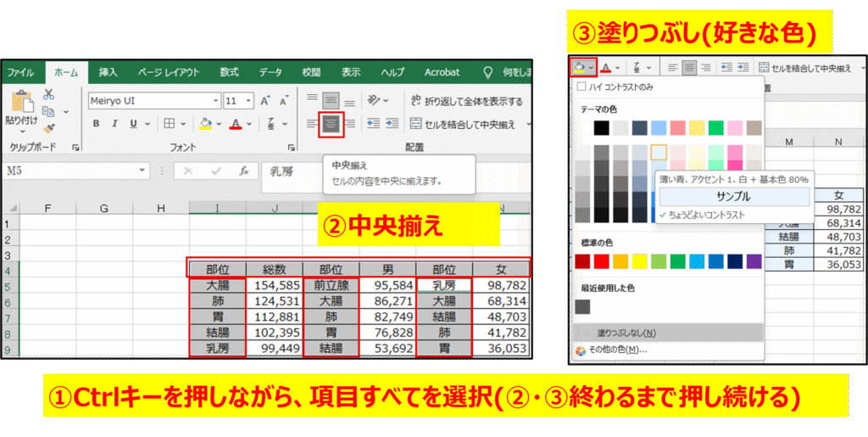Click the Increase indent icon
This screenshot has height=437, width=868.
(392, 124)
